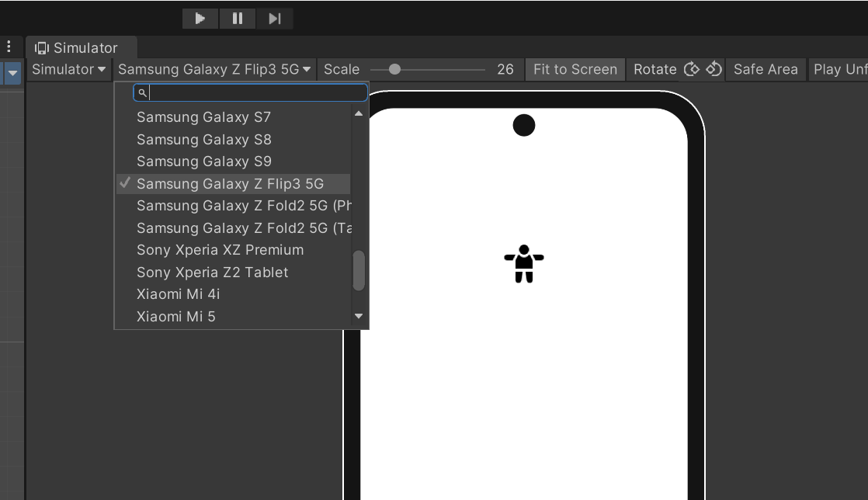
Task: Rotate the device counterclockwise
Action: 713,69
